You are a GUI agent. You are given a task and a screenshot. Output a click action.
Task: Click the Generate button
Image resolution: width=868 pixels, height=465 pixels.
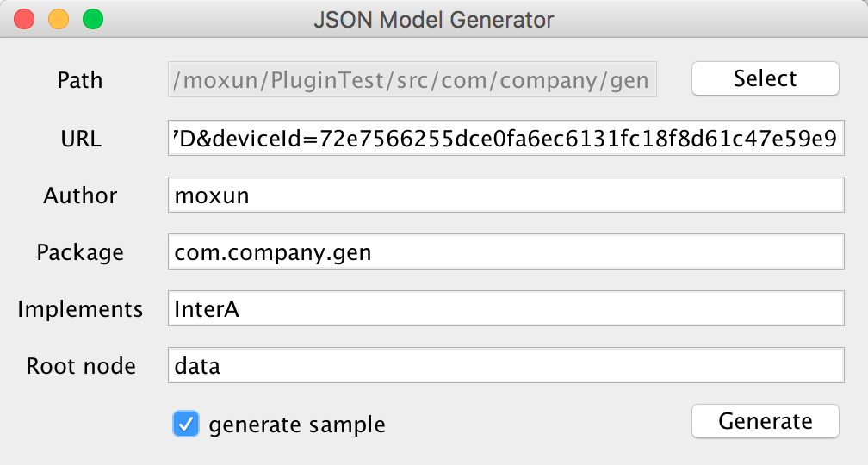[765, 421]
